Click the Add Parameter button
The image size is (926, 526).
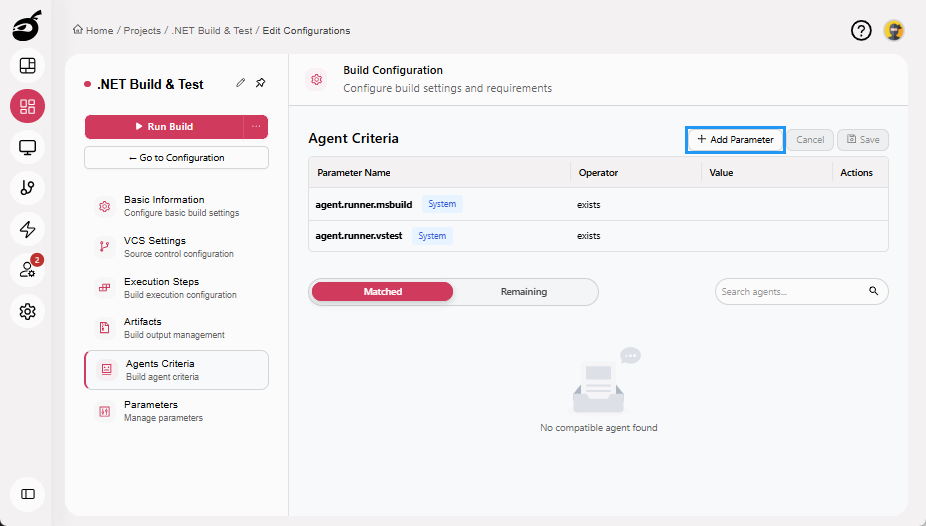click(735, 140)
